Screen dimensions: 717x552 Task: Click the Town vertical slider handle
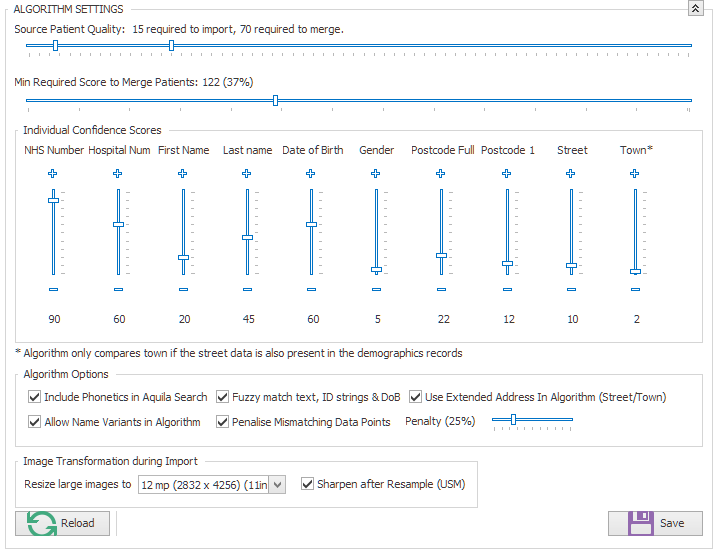(635, 272)
